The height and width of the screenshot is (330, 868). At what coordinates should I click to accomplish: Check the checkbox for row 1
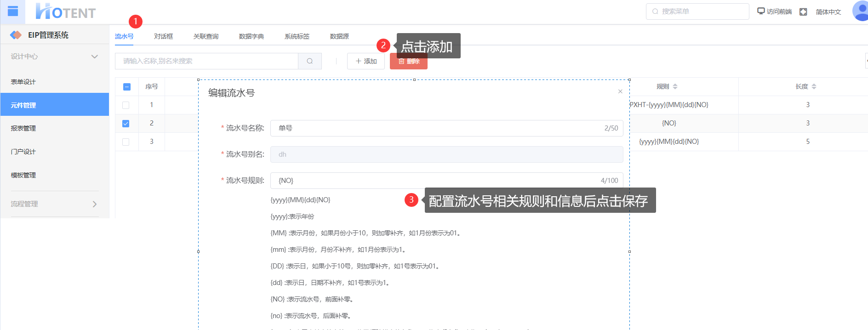[126, 105]
